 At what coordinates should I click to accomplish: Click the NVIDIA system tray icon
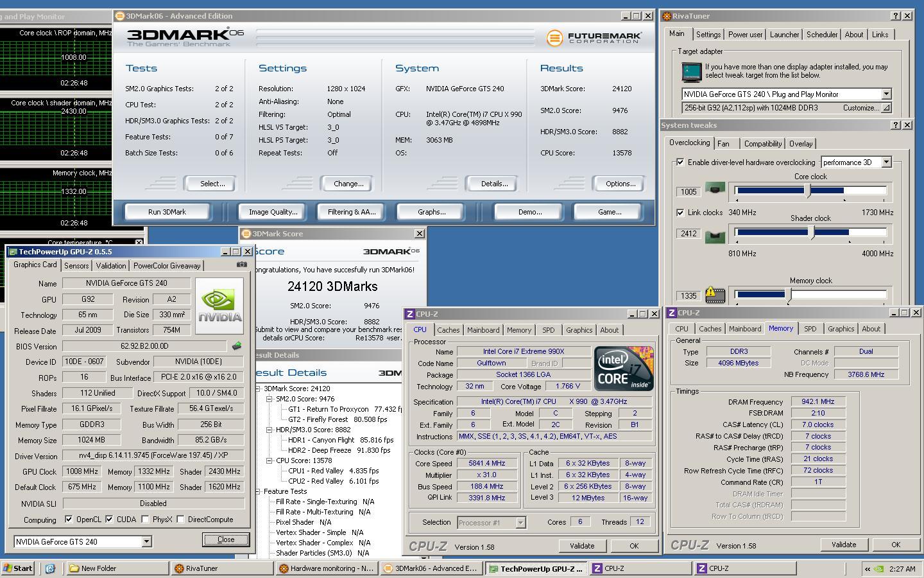(879, 568)
